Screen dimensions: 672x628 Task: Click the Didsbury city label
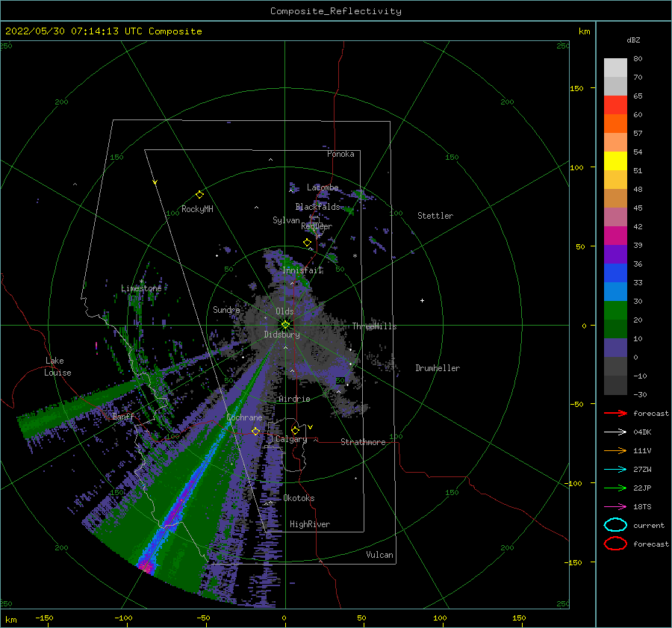[281, 335]
